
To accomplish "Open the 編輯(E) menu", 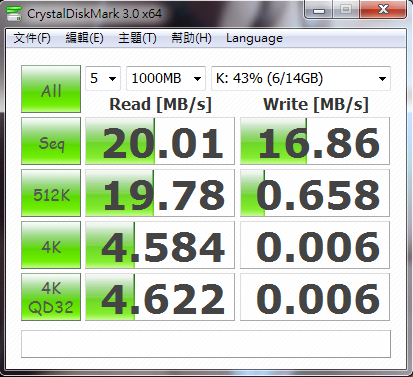I will coord(85,38).
